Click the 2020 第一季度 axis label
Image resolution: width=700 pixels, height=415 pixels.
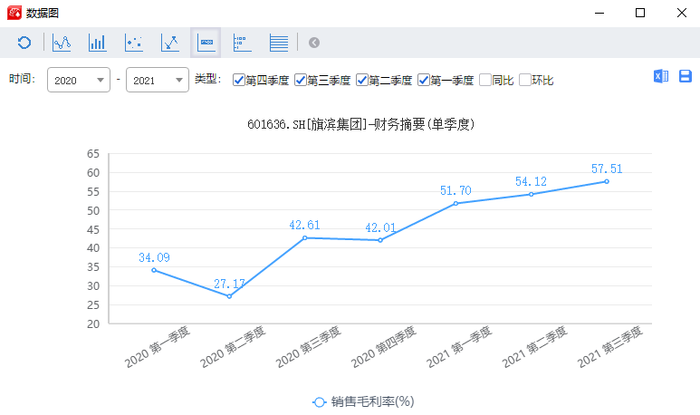(157, 347)
